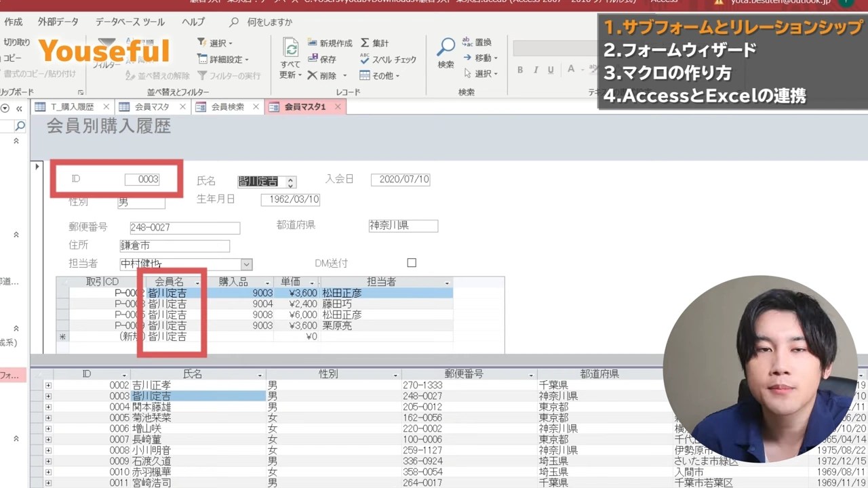Click the 検索 magnifying glass in the ribbon
The image size is (868, 488).
tap(446, 47)
